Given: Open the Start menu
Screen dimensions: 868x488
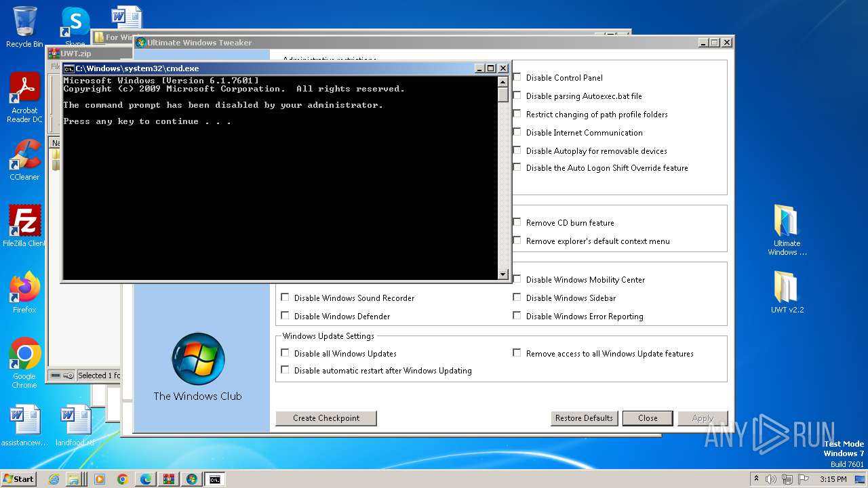Looking at the screenshot, I should pos(18,479).
